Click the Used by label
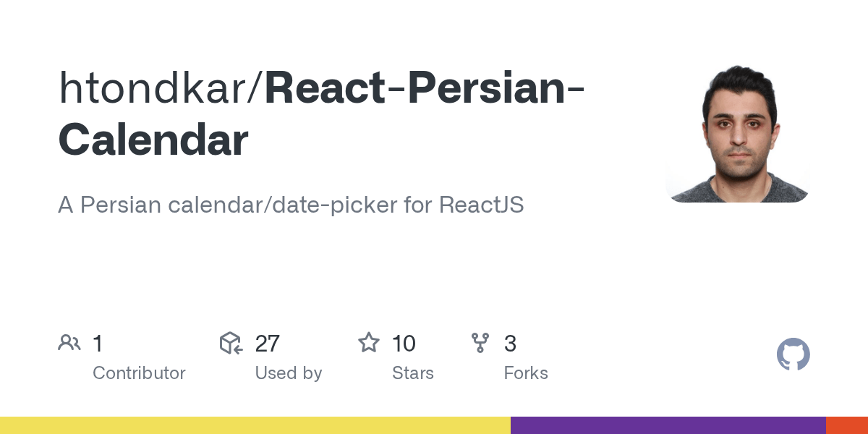 (x=288, y=373)
